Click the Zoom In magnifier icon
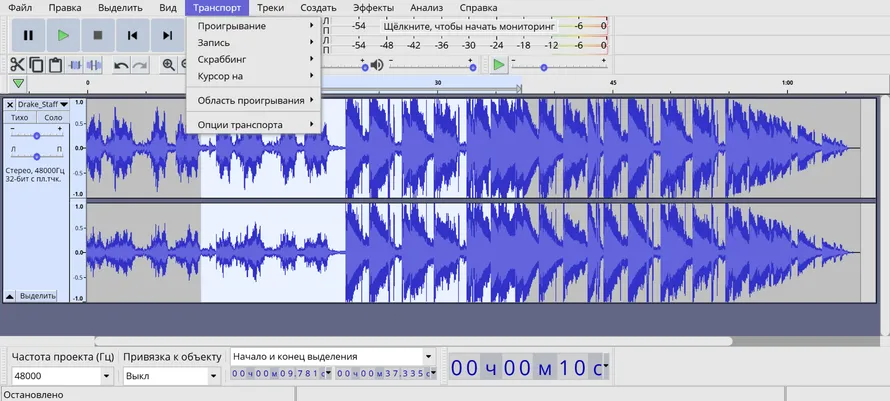The width and height of the screenshot is (890, 401). pos(169,65)
